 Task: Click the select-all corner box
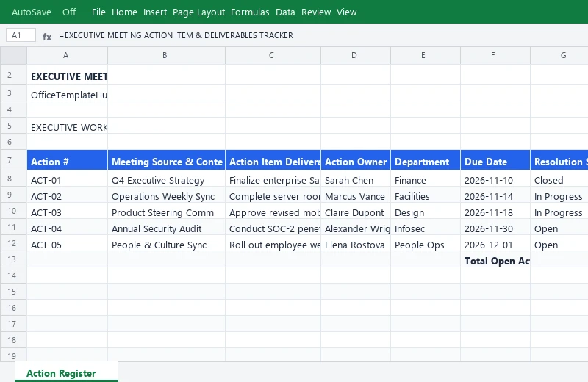point(13,56)
